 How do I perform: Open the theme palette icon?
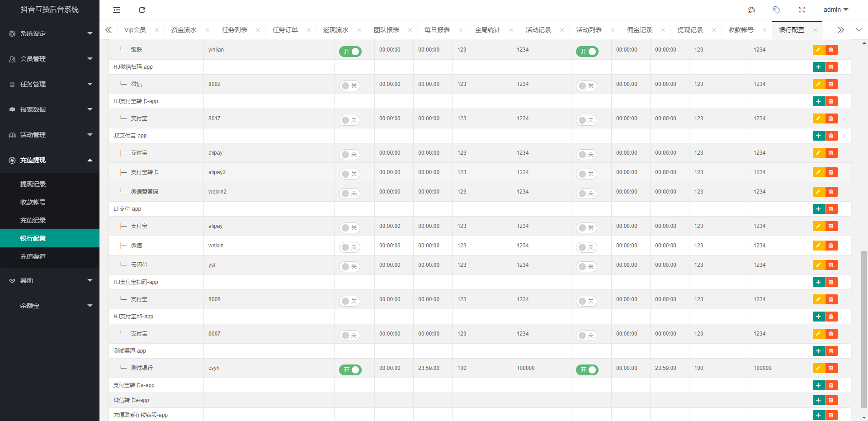tap(751, 10)
